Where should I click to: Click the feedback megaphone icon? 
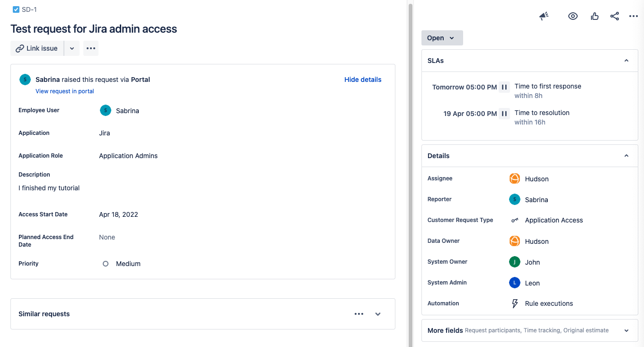point(544,16)
